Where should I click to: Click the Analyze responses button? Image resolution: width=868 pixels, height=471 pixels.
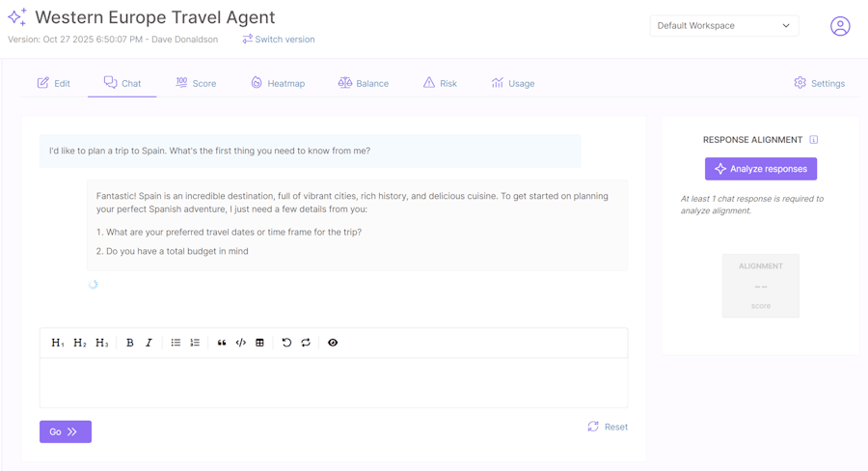pos(761,169)
